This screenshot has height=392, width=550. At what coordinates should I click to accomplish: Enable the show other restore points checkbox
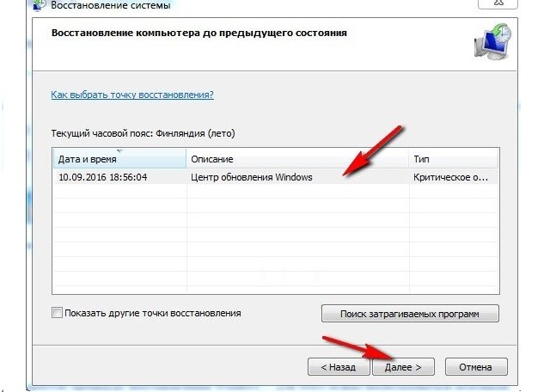click(x=58, y=313)
